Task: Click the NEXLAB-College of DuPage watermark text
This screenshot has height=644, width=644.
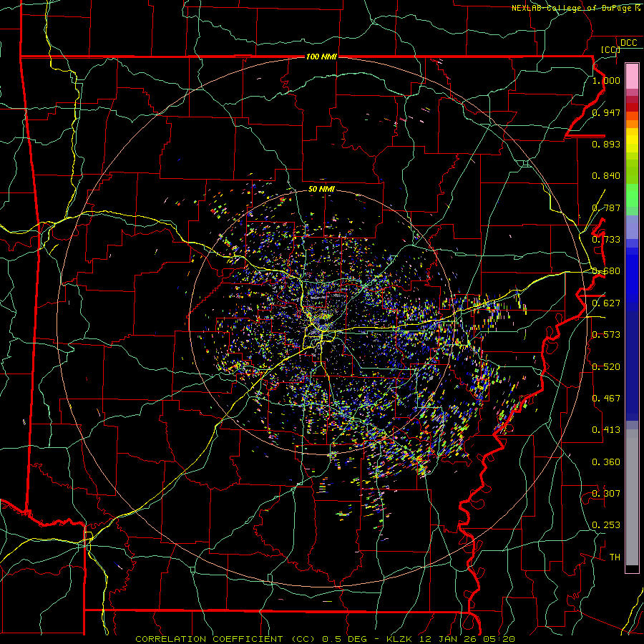Action: (575, 8)
